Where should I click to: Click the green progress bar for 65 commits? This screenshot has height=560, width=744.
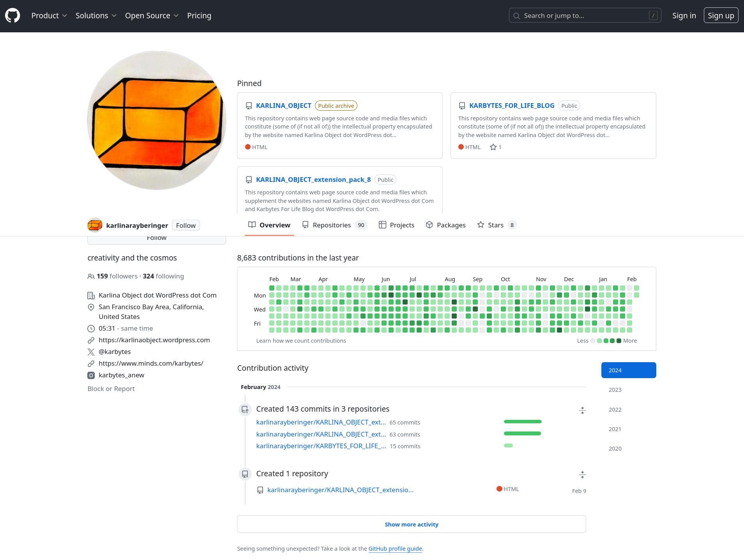[523, 422]
